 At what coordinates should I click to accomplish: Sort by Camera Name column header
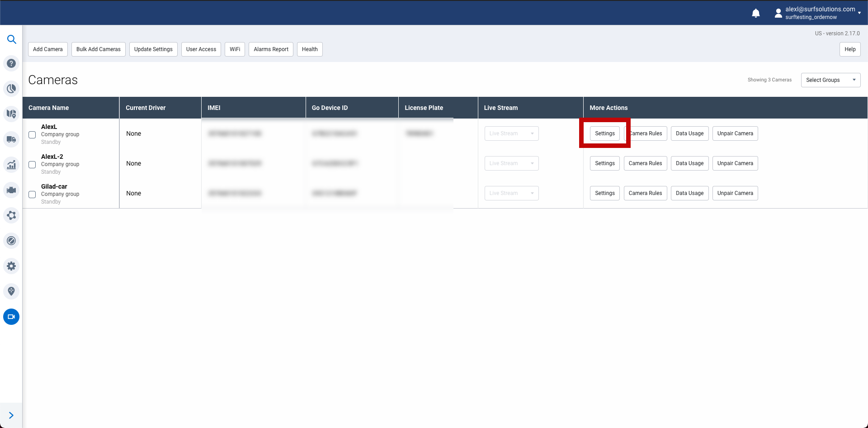[49, 108]
